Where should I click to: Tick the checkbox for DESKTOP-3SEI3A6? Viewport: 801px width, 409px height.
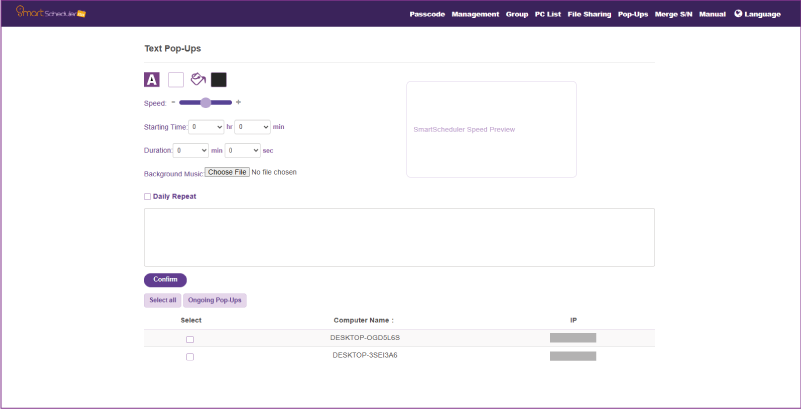[x=190, y=357]
